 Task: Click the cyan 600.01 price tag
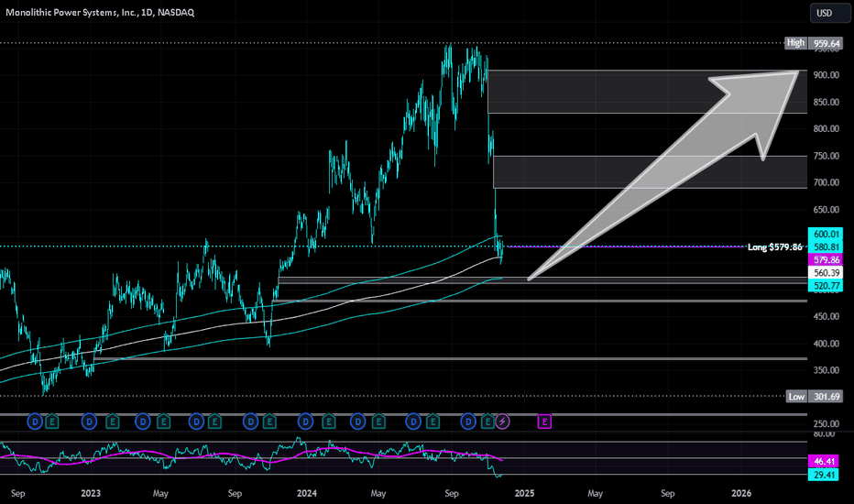pos(826,234)
